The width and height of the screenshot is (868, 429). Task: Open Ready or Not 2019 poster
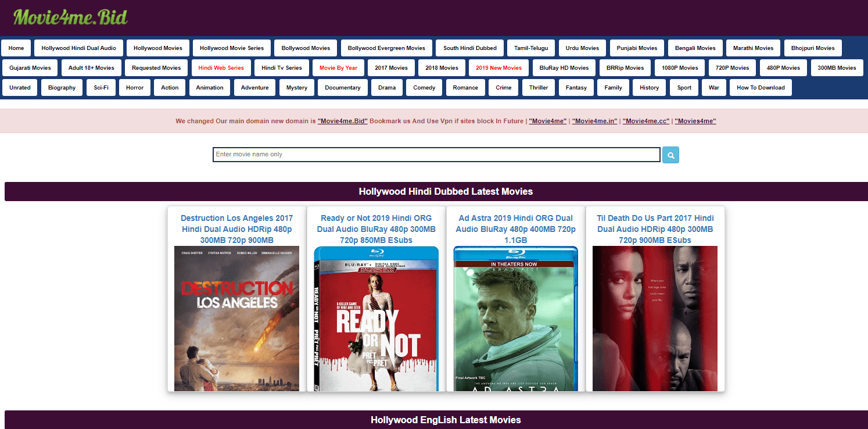(x=376, y=319)
